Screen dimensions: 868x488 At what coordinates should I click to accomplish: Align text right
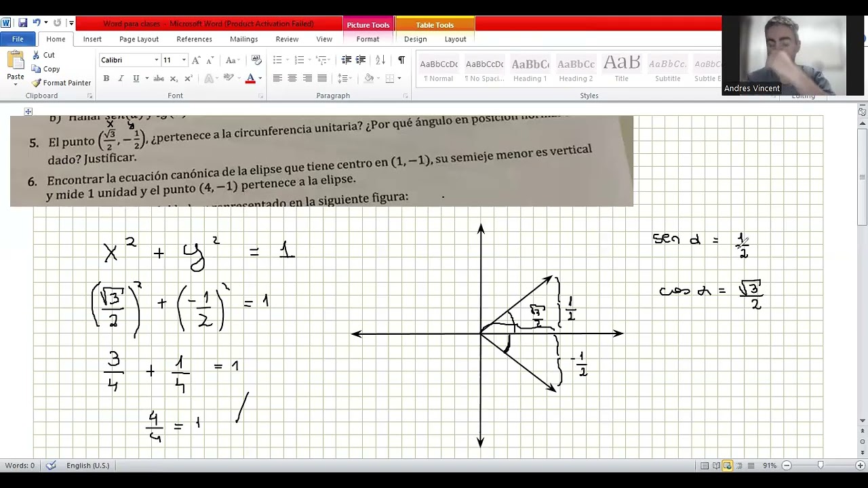coord(307,79)
